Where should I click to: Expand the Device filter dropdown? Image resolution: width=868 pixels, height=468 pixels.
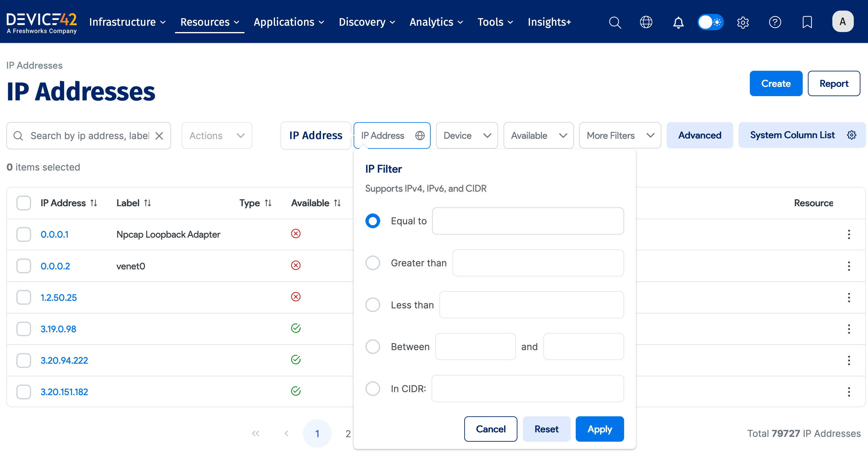click(467, 135)
